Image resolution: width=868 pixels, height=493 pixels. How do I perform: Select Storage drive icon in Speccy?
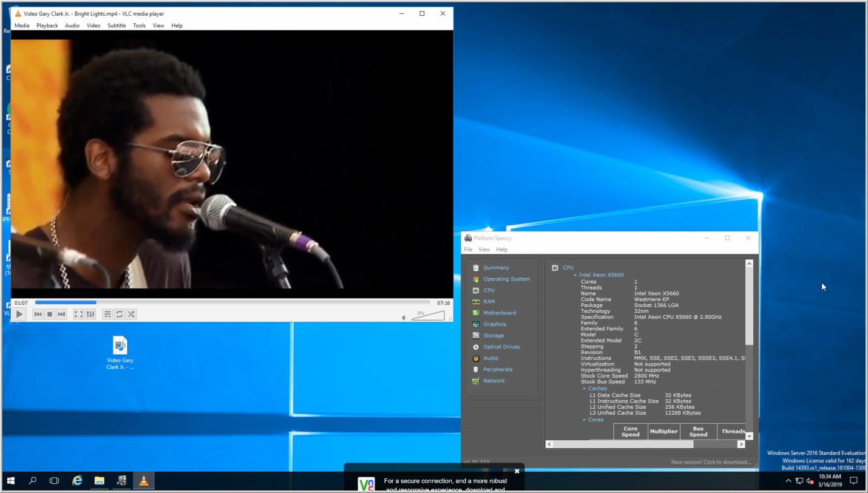click(476, 336)
